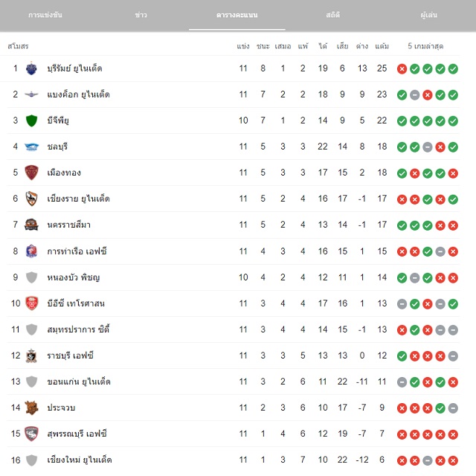Click Bangkok United's grey draw result indicator
This screenshot has height=476, width=476.
click(x=415, y=95)
